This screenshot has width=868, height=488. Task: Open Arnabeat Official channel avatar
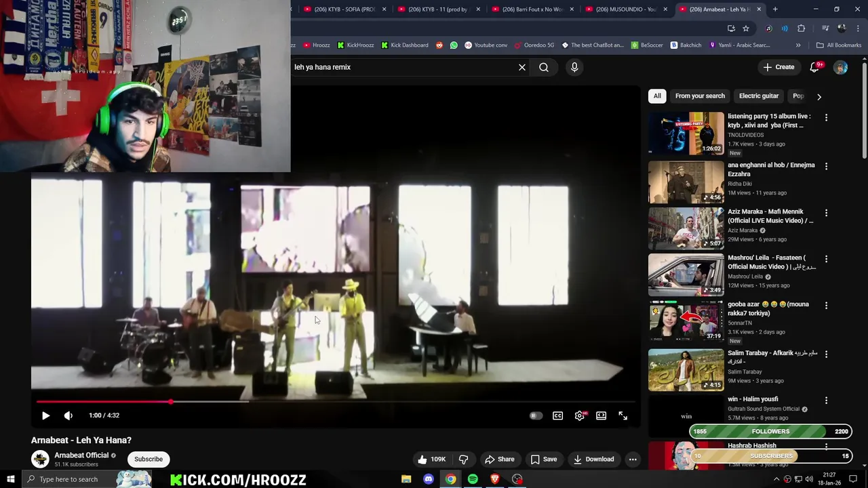[x=40, y=459]
